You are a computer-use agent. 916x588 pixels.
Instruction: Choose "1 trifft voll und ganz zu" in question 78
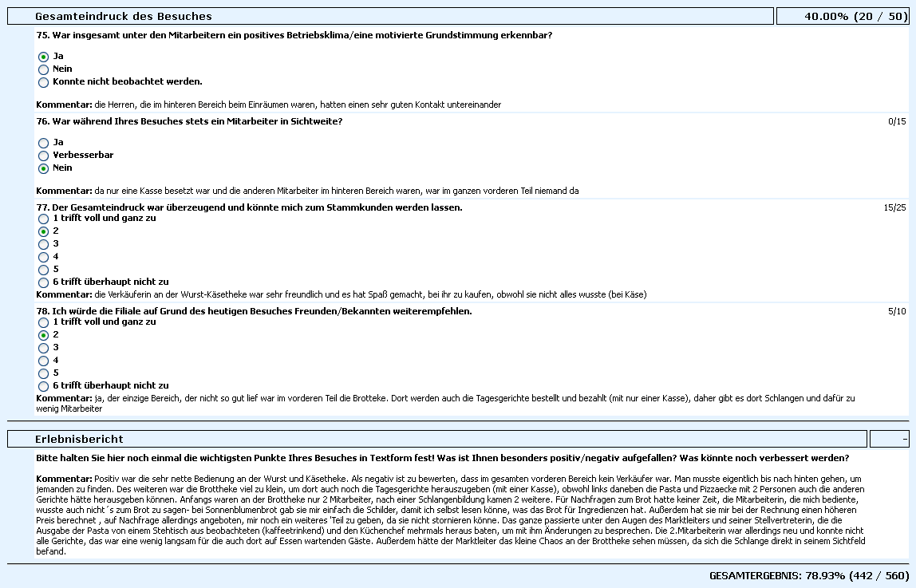pyautogui.click(x=43, y=322)
